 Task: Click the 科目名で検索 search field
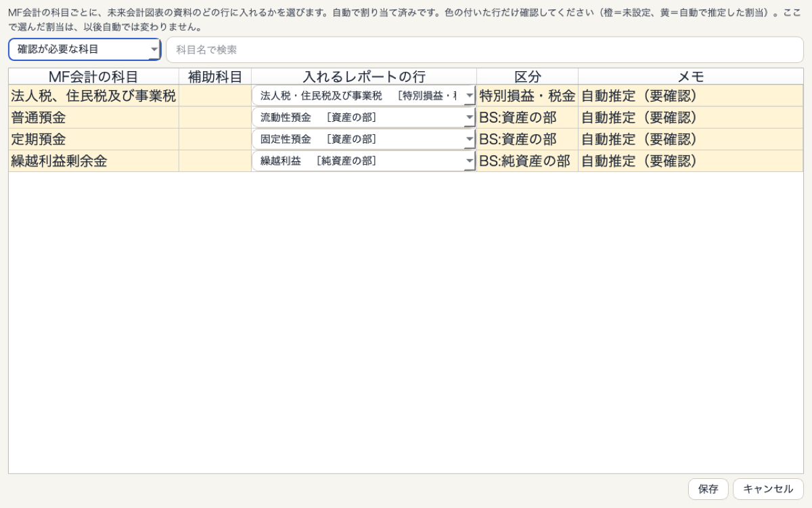484,49
